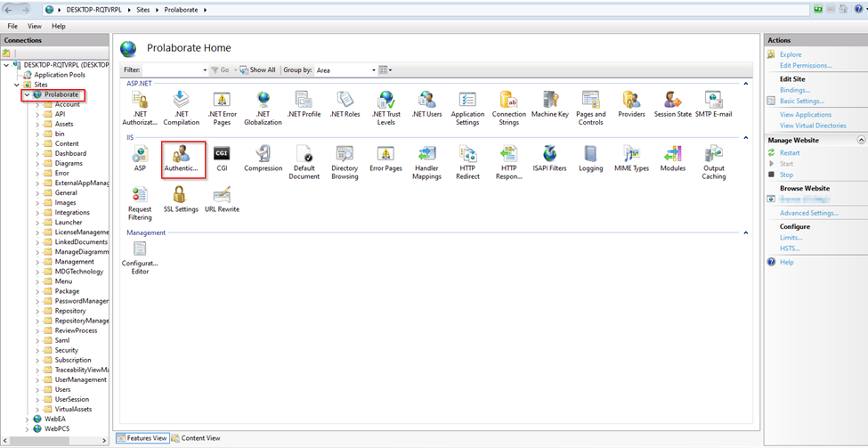Image resolution: width=868 pixels, height=448 pixels.
Task: Stop the website
Action: point(787,175)
